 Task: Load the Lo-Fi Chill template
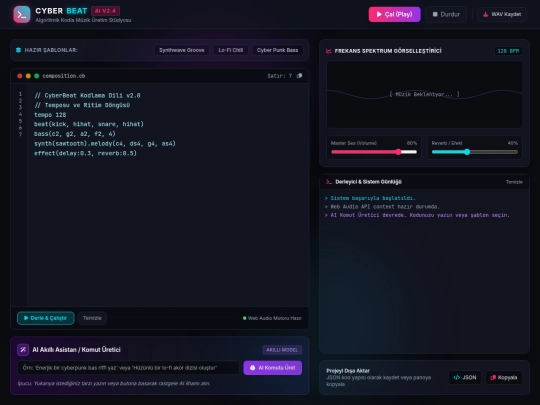click(231, 50)
